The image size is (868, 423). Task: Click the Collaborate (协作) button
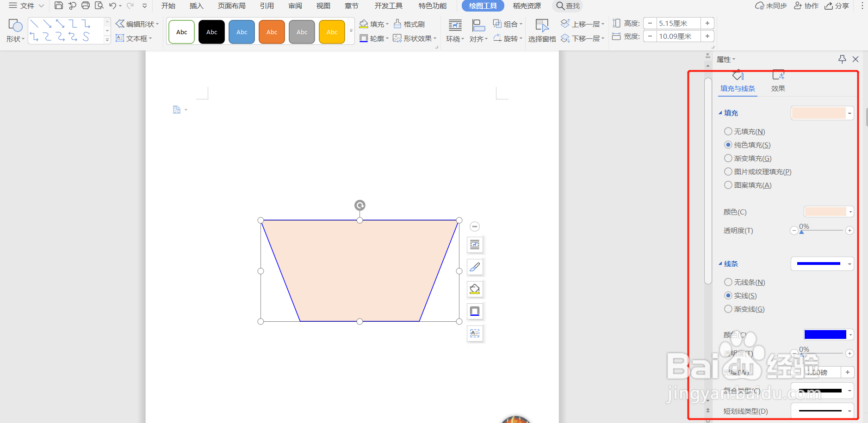pos(806,6)
